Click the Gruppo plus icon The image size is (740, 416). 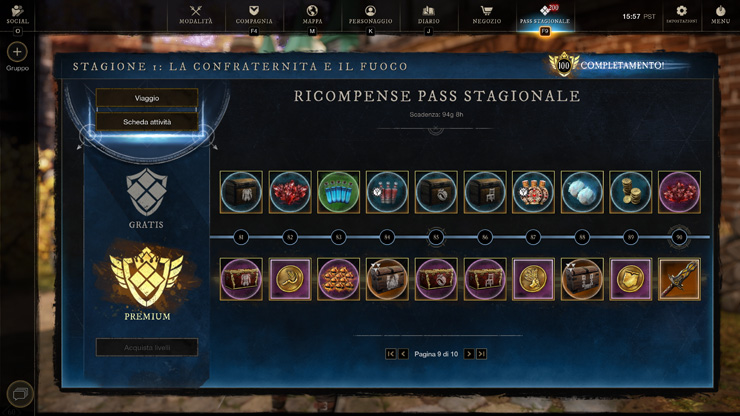(17, 52)
